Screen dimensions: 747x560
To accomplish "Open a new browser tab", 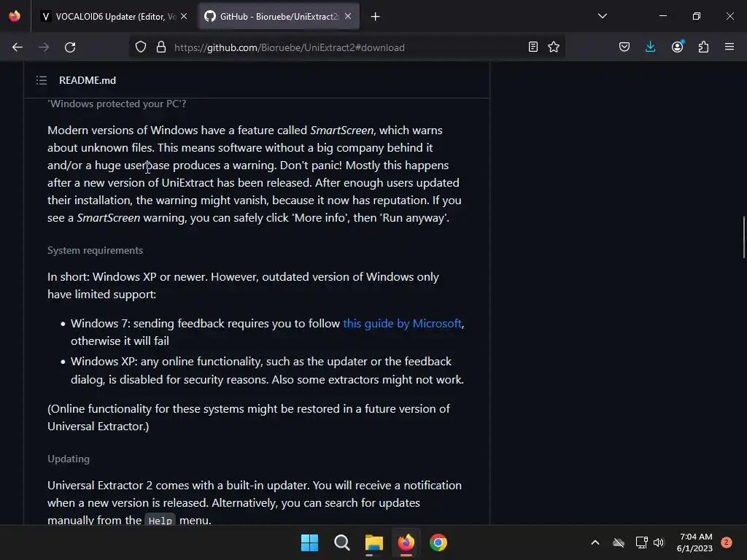I will [376, 17].
